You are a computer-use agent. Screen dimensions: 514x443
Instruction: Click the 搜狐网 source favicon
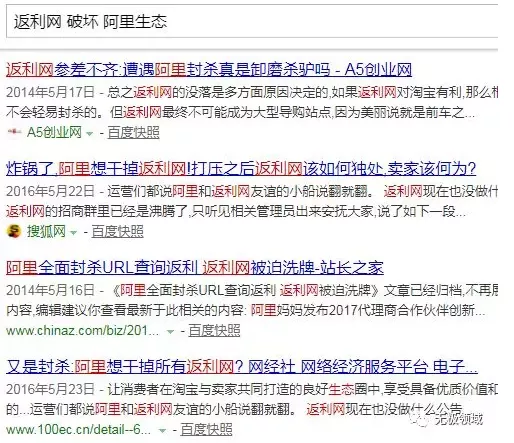(14, 231)
